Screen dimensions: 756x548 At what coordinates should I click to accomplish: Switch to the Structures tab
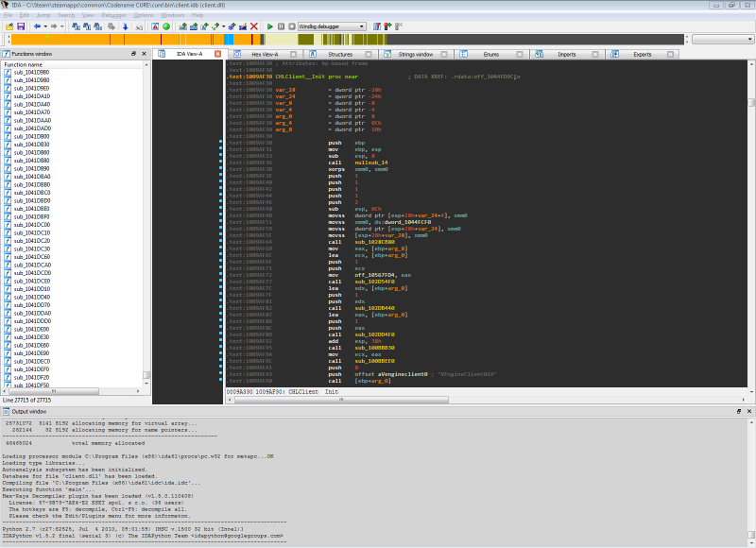tap(340, 55)
